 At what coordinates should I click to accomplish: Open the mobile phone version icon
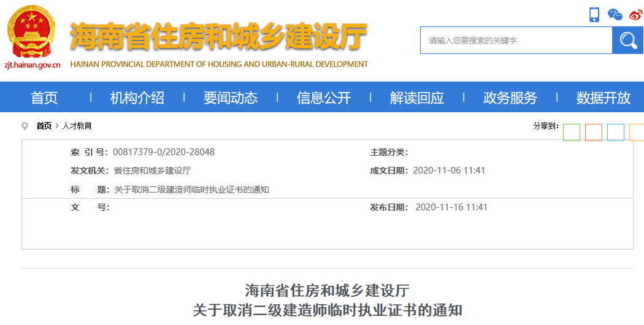(x=594, y=15)
